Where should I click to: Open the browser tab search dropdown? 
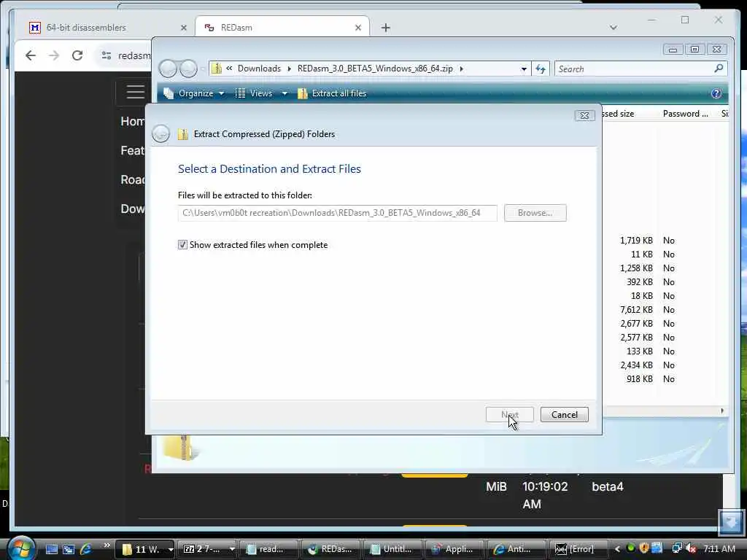click(x=613, y=28)
